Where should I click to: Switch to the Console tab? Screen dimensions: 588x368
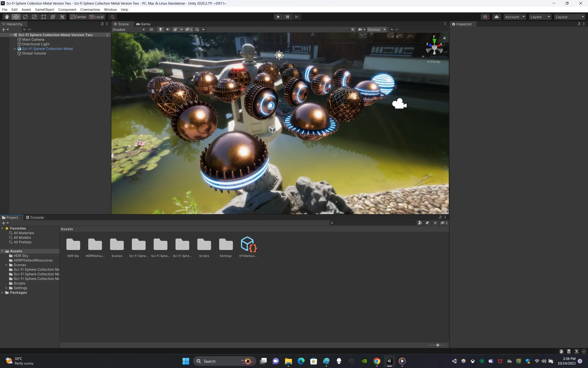tap(35, 217)
